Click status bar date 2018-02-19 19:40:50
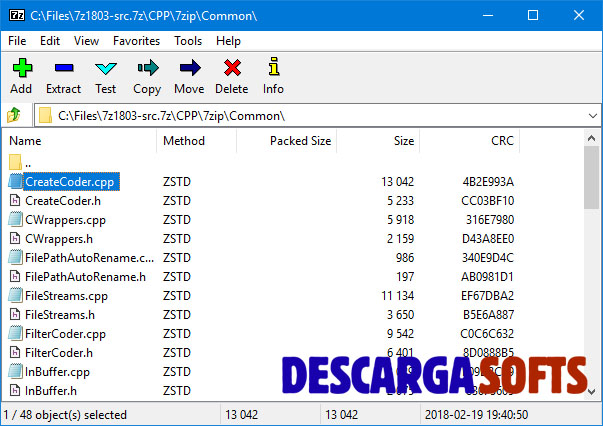This screenshot has width=603, height=426. click(476, 415)
